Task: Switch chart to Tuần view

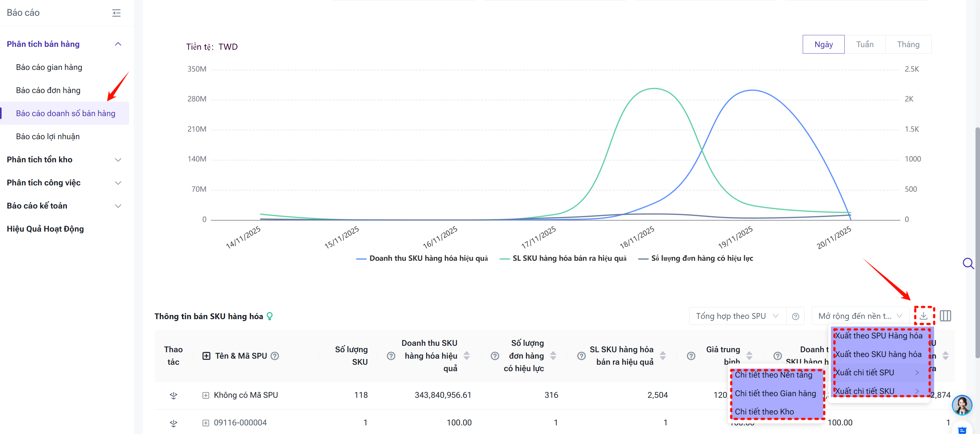Action: point(864,44)
